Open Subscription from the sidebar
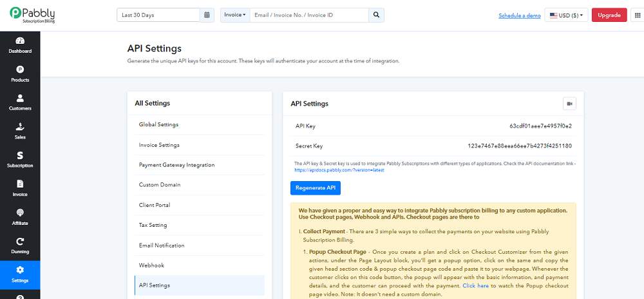 [20, 160]
